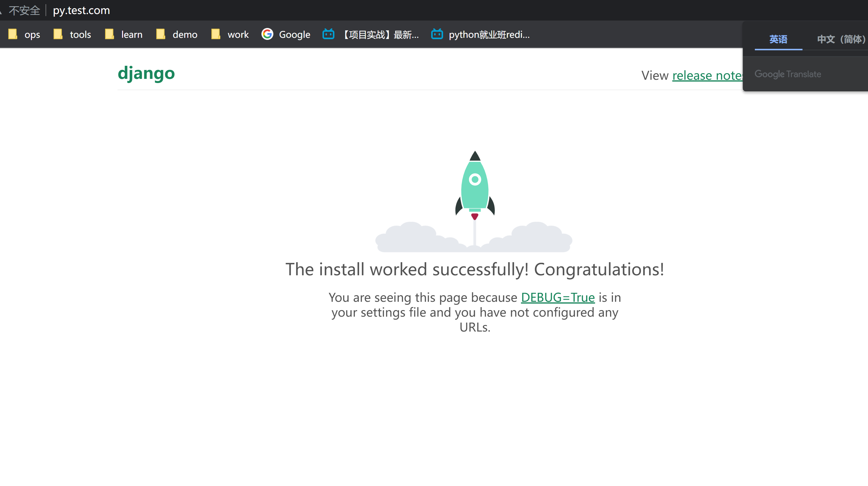Screen dimensions: 868x486
Task: Open the work bookmark folder icon
Action: point(216,34)
